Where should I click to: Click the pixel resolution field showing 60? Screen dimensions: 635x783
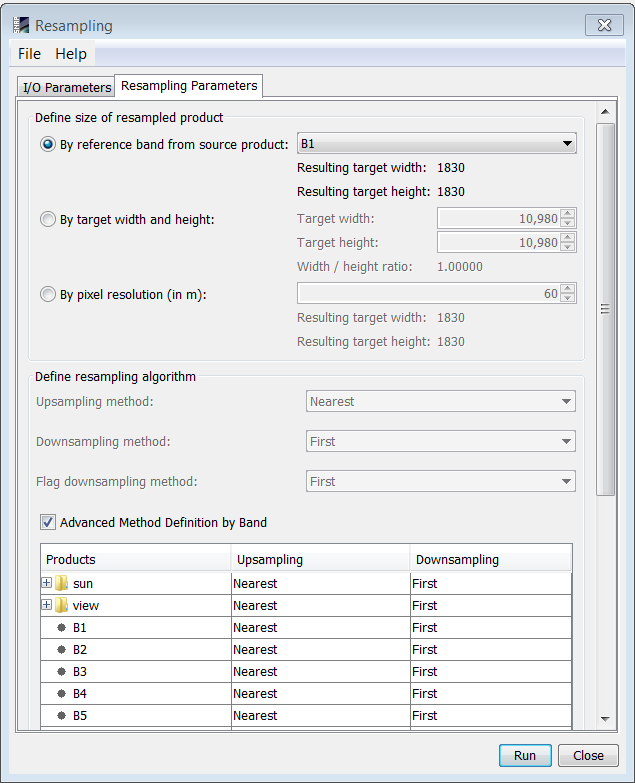tap(429, 293)
